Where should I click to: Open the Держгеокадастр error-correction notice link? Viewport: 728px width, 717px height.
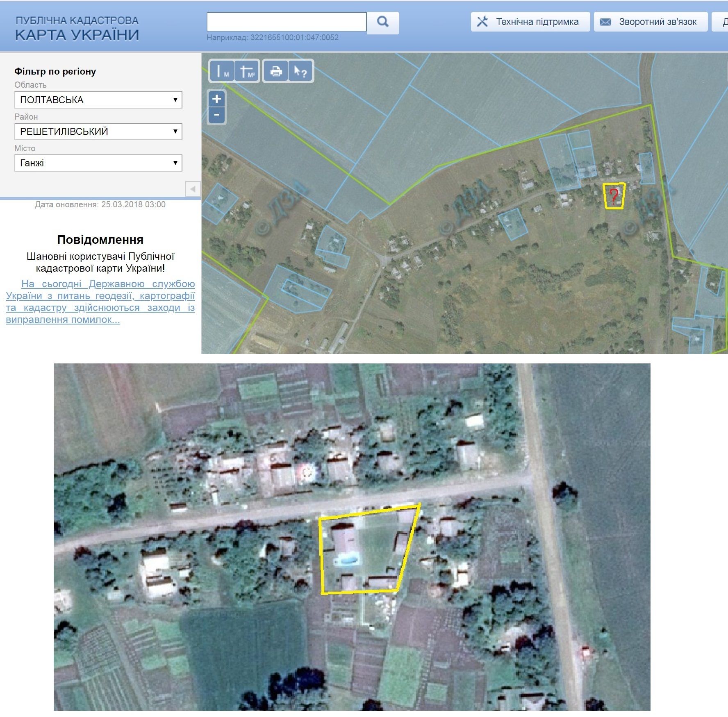point(100,302)
